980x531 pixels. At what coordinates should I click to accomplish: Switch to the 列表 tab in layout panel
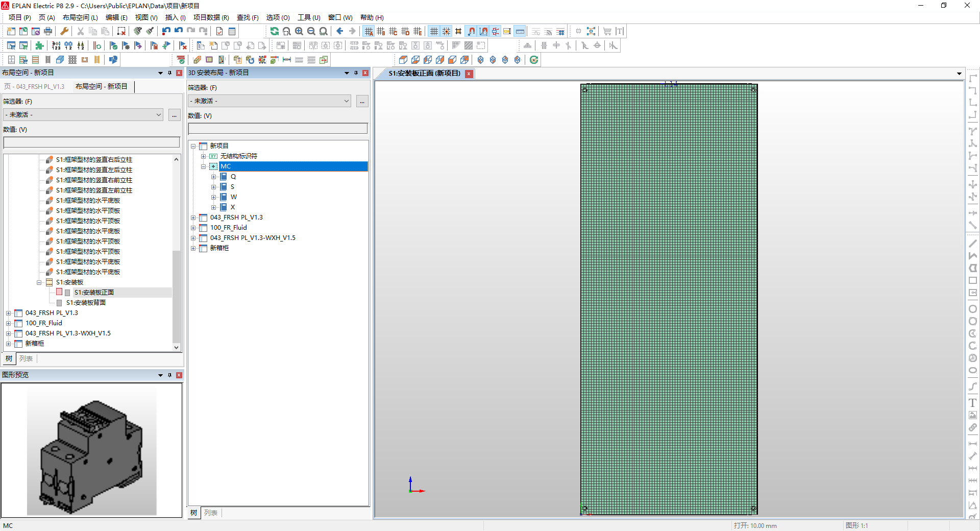point(26,358)
